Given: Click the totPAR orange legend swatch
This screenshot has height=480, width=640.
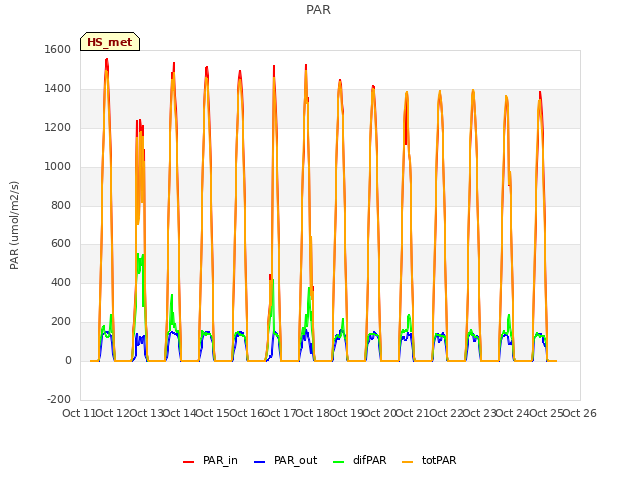Looking at the screenshot, I should pyautogui.click(x=408, y=461).
